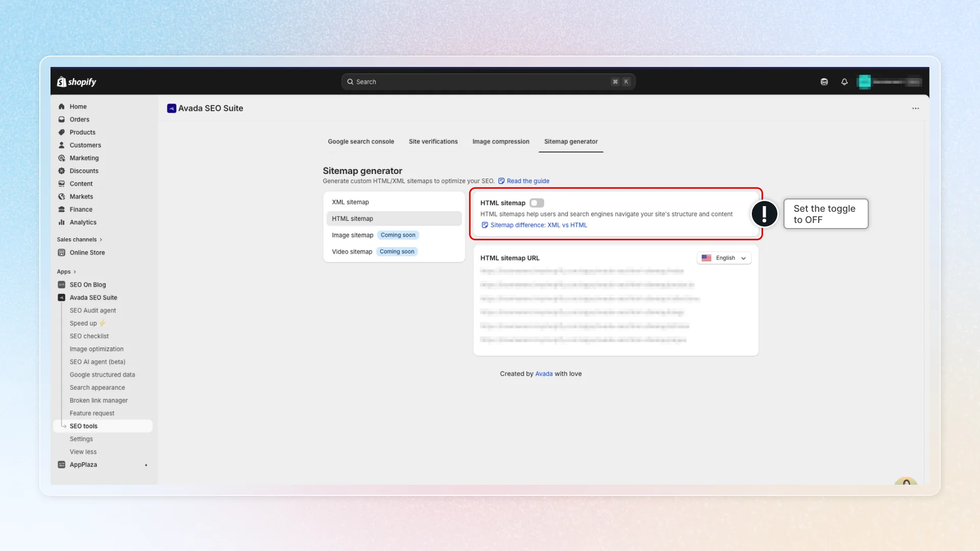The width and height of the screenshot is (980, 551).
Task: Click the AppPlaza app icon
Action: [x=61, y=465]
